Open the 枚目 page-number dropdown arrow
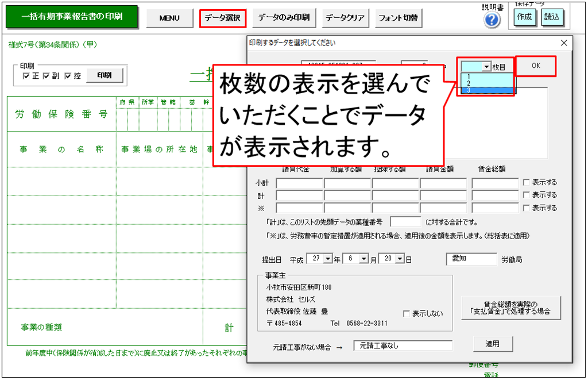Screen dimensions: 588x380 pos(486,67)
